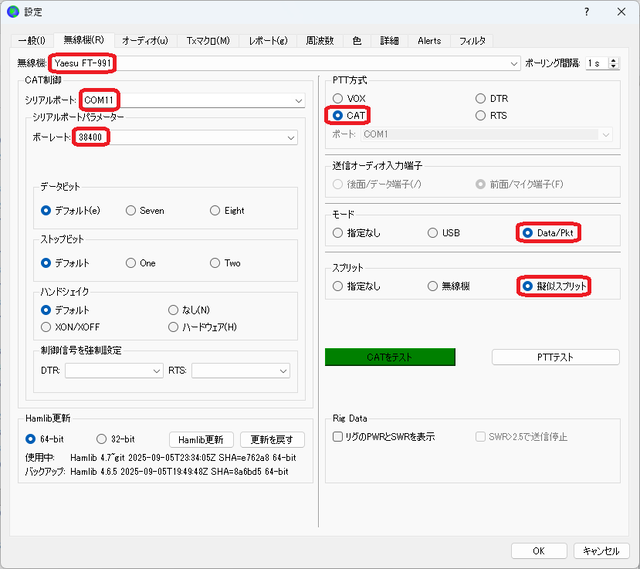Open the 周波数 tab
This screenshot has height=569, width=640.
(320, 40)
